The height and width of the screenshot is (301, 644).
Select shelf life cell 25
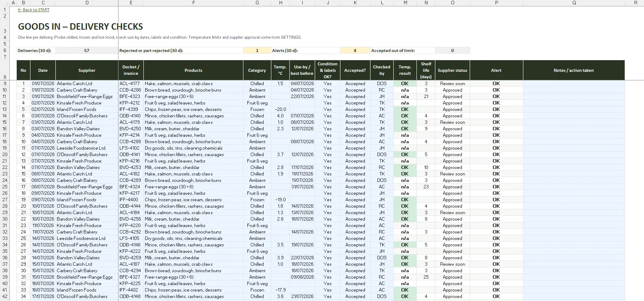point(426,277)
